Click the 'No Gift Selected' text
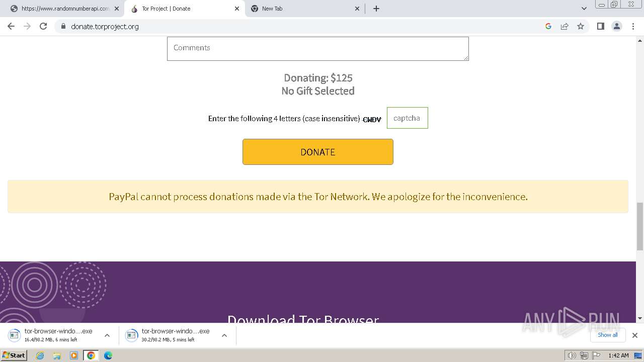 tap(318, 91)
